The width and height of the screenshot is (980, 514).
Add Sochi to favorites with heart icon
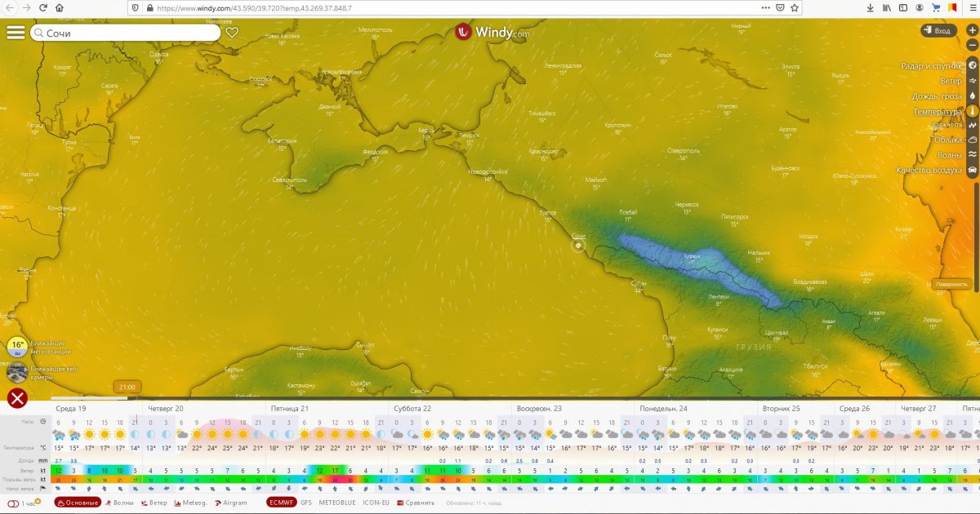click(232, 33)
